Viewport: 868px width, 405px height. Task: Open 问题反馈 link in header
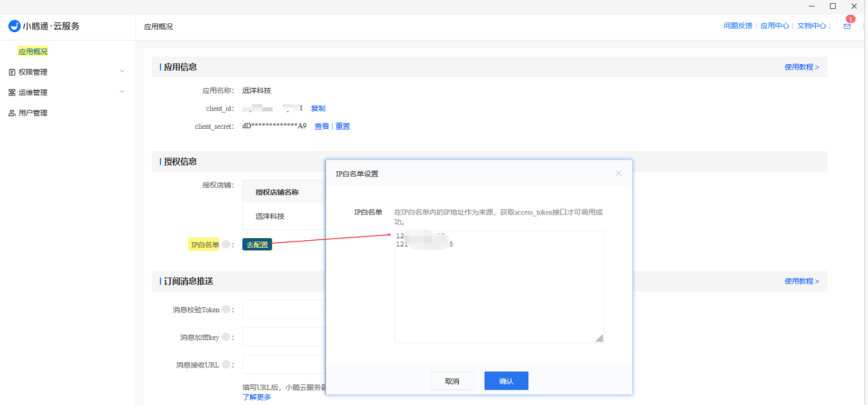[738, 26]
